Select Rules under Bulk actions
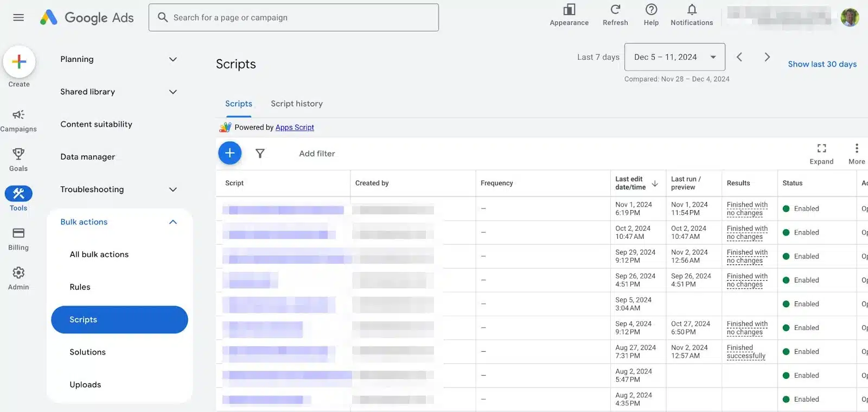The image size is (868, 412). [80, 287]
